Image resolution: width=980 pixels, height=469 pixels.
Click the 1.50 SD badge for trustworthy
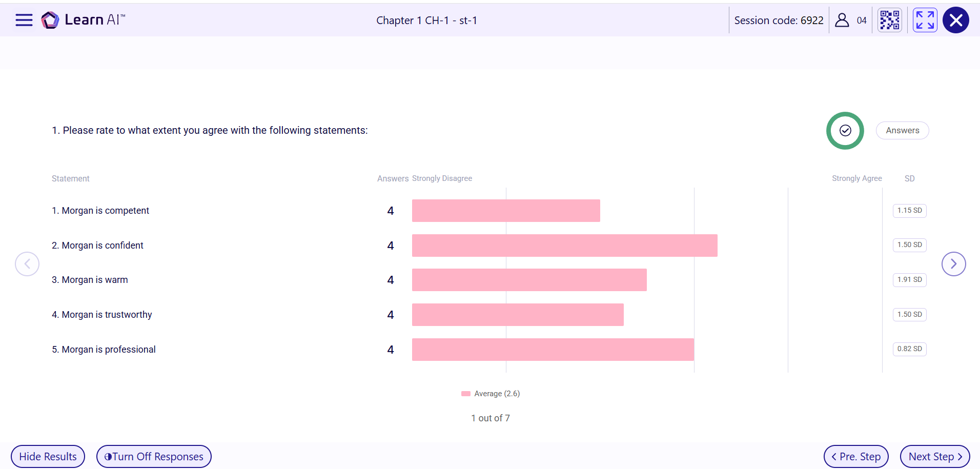[x=910, y=315]
